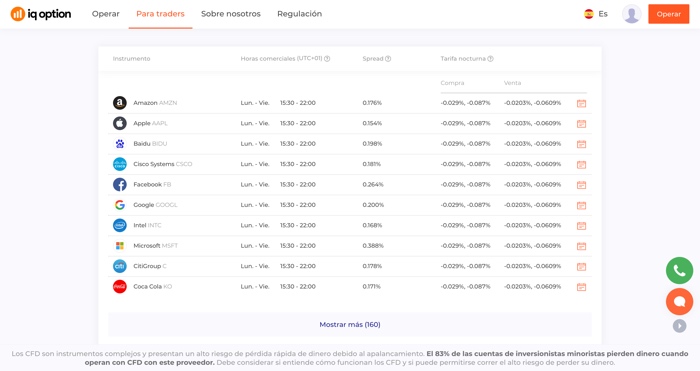
Task: Click the Venta sub-header
Action: (x=512, y=83)
